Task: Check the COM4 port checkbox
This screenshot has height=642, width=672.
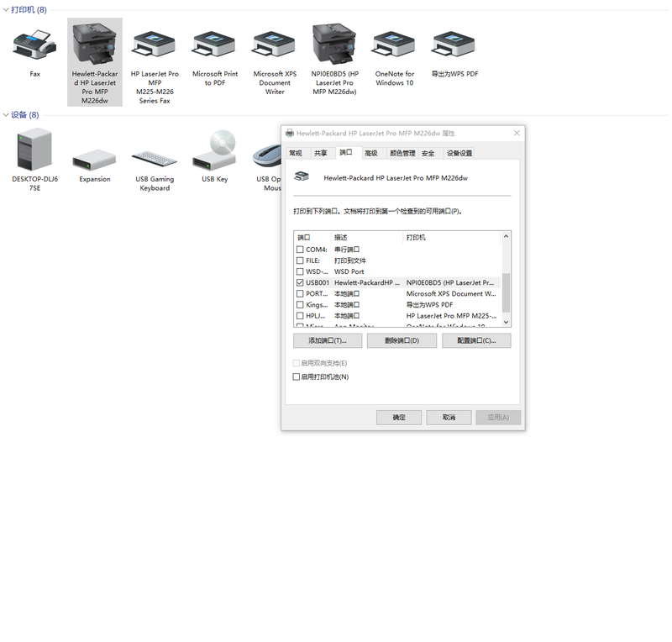Action: tap(300, 250)
